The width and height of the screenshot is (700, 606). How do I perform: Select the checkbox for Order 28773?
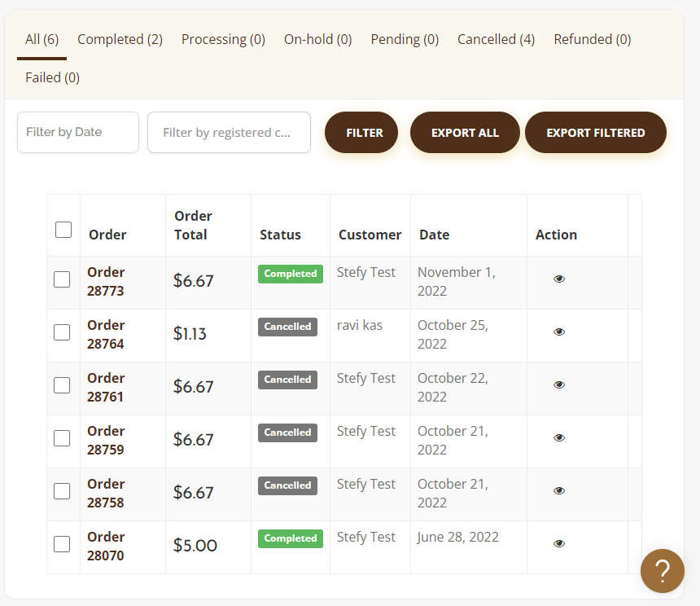(x=62, y=279)
